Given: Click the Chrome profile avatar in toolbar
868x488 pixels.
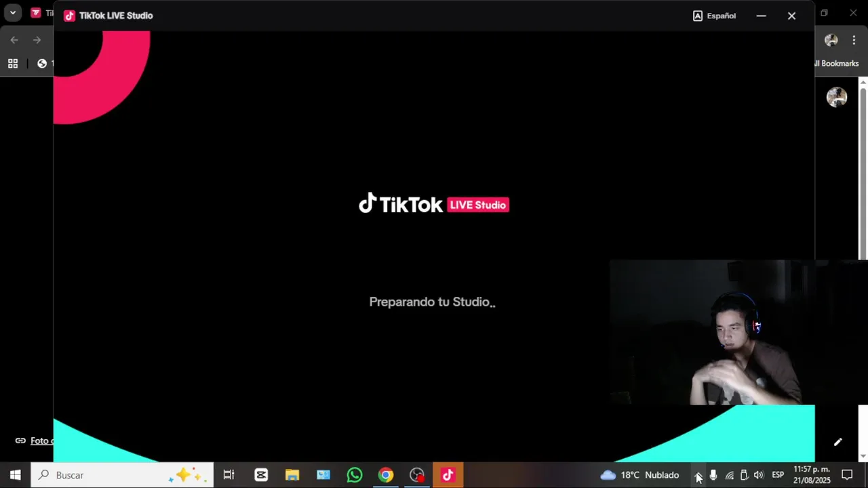Looking at the screenshot, I should point(831,40).
